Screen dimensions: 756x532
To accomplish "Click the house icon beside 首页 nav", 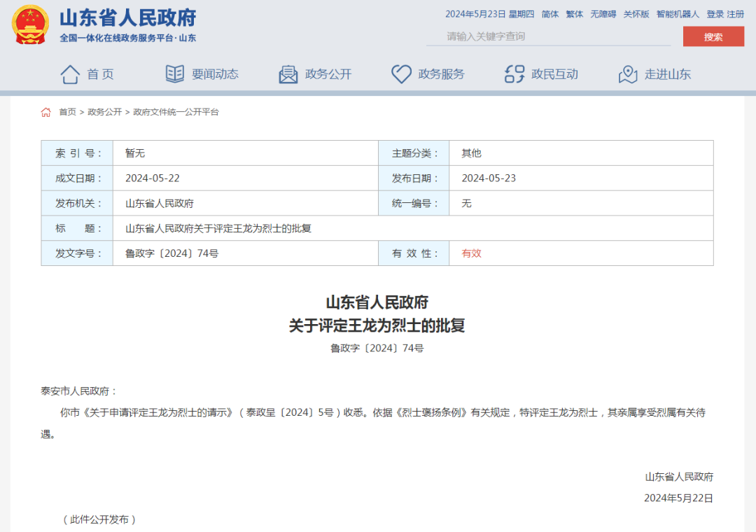I will point(70,74).
